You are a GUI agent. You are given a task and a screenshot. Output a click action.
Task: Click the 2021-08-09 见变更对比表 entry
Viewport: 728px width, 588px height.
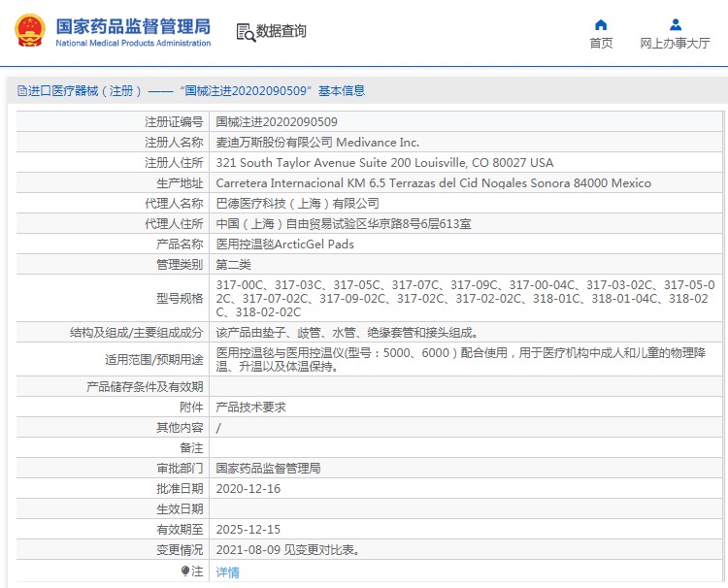point(288,550)
